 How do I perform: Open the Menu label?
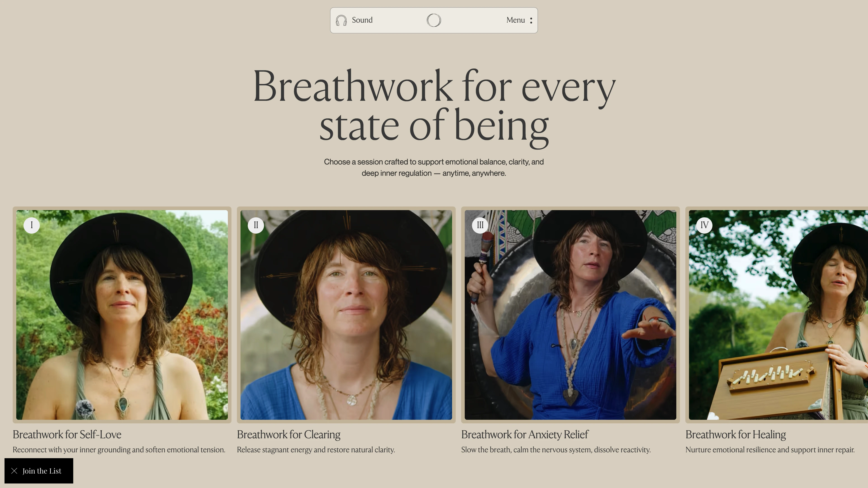515,20
